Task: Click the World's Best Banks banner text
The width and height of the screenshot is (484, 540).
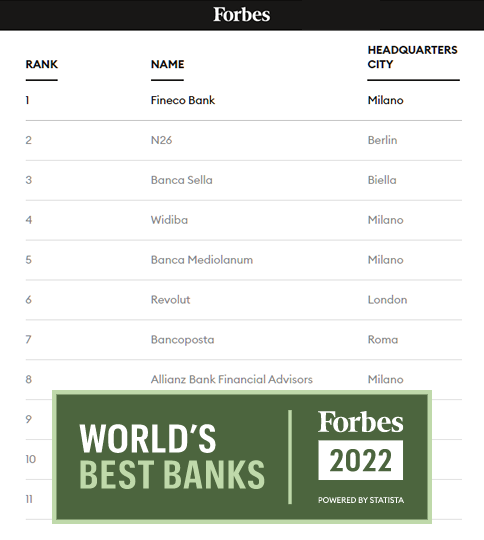Action: pos(172,456)
